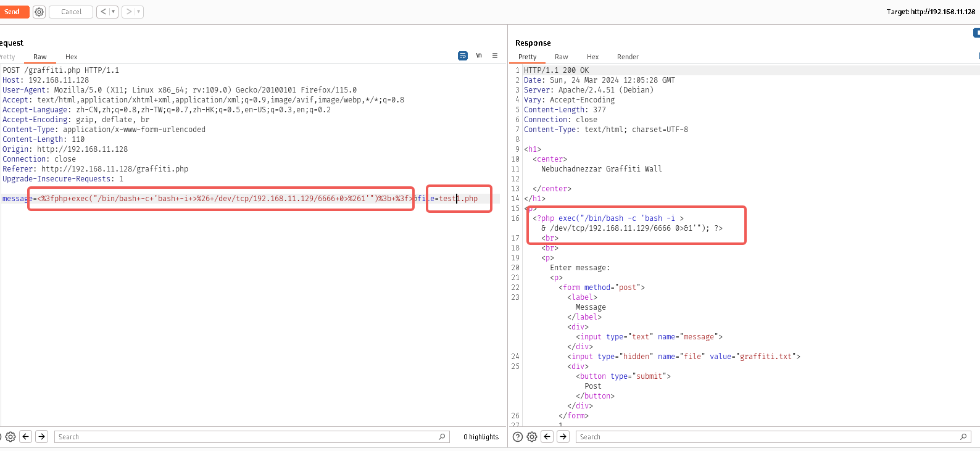Image resolution: width=980 pixels, height=451 pixels.
Task: Jump to previous match in Response search
Action: [547, 437]
